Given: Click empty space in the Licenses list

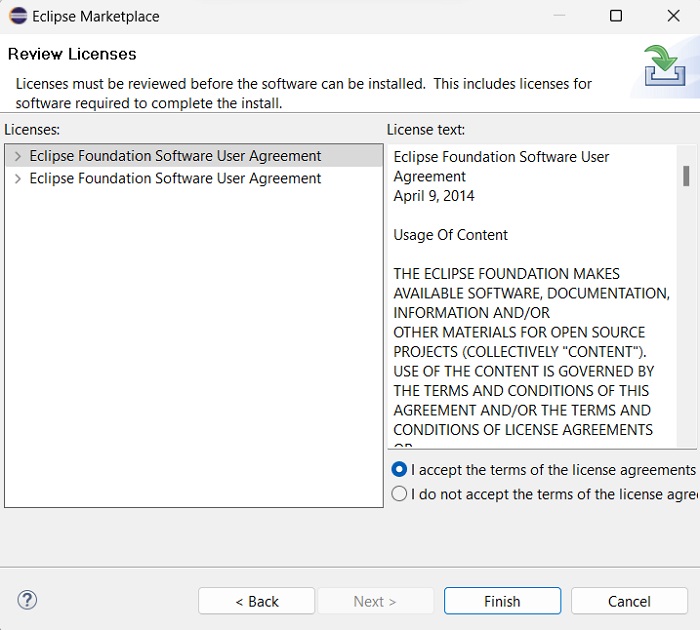Looking at the screenshot, I should tap(190, 350).
